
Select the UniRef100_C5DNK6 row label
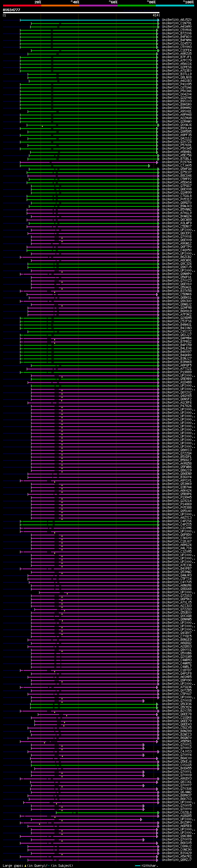177,294
